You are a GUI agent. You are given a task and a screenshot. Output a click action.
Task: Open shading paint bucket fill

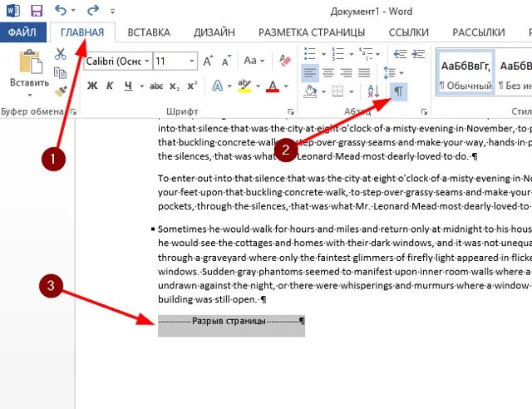coord(310,91)
